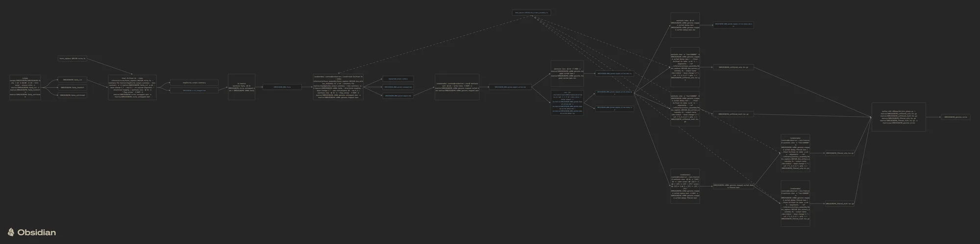980x244 pixels.
Task: Open the mapped.sorted.dedup.bam card
Action: [x=614, y=92]
